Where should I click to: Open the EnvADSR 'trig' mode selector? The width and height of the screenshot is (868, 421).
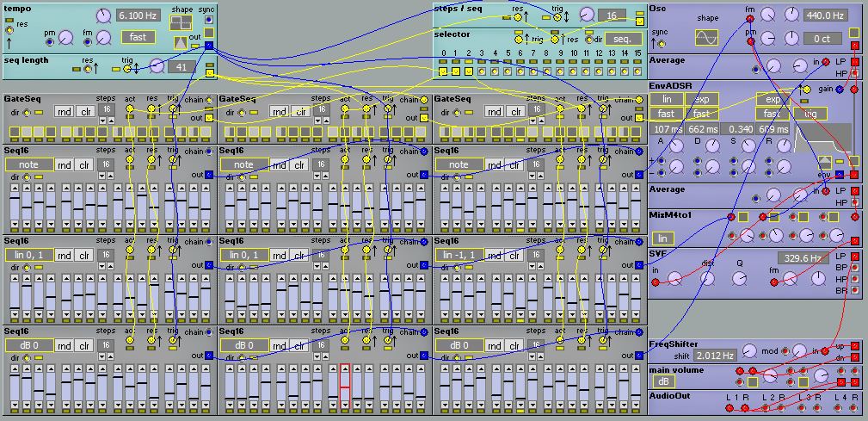pos(810,114)
